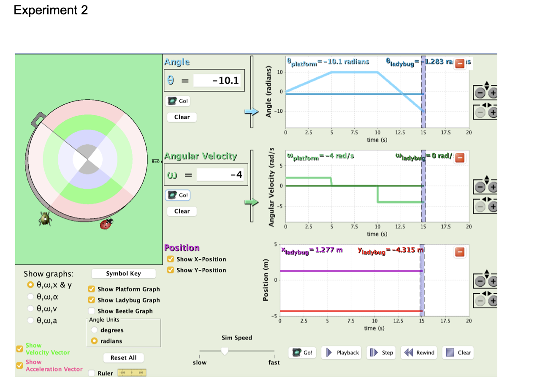Click Reset All button

point(123,357)
